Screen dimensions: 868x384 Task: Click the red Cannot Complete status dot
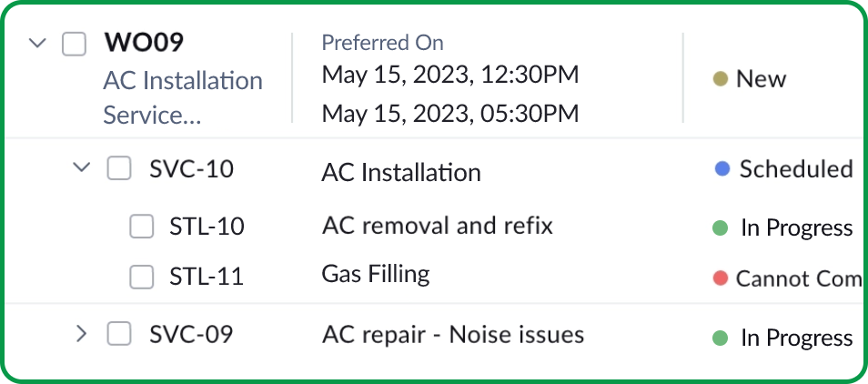[721, 278]
